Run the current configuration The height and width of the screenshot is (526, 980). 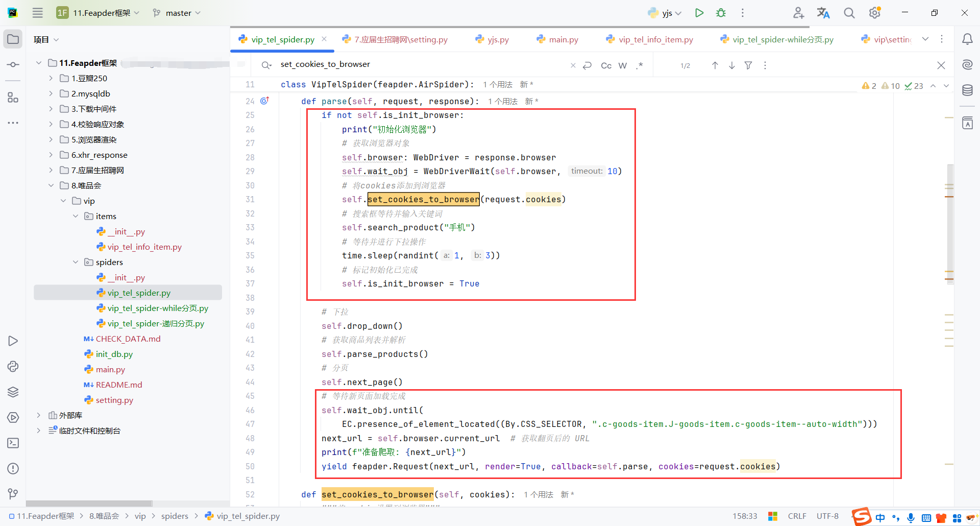(x=699, y=13)
